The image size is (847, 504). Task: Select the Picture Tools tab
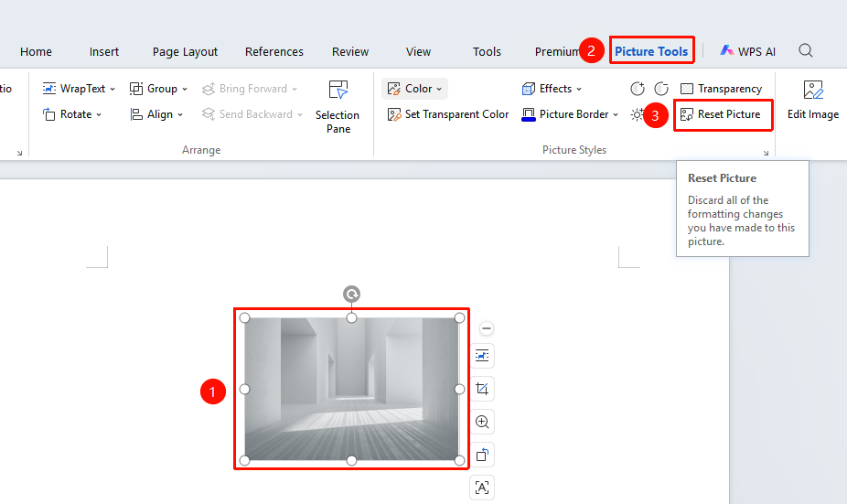pyautogui.click(x=651, y=51)
